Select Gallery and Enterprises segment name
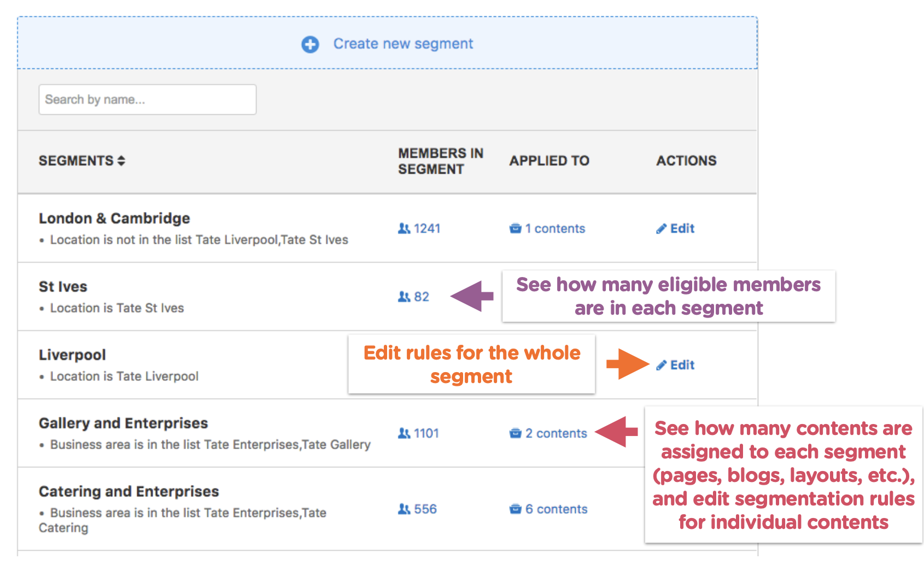The image size is (924, 565). click(x=124, y=423)
